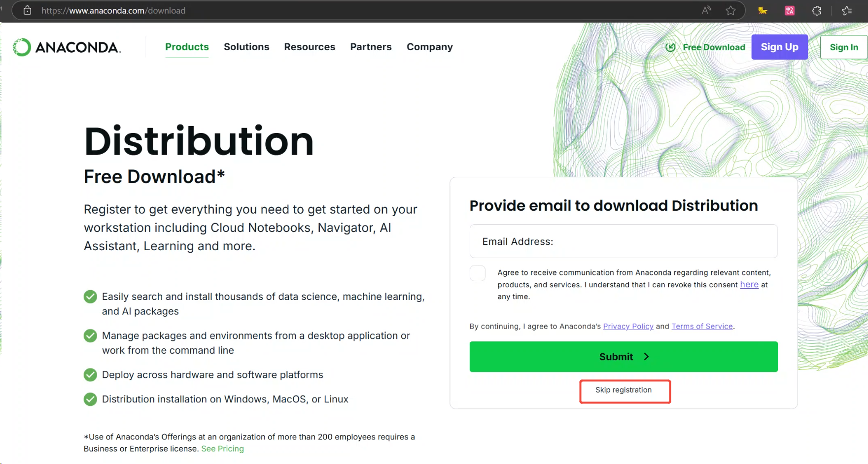This screenshot has width=868, height=464.
Task: Click green check beside 'Deploy across hardware'
Action: [x=90, y=375]
